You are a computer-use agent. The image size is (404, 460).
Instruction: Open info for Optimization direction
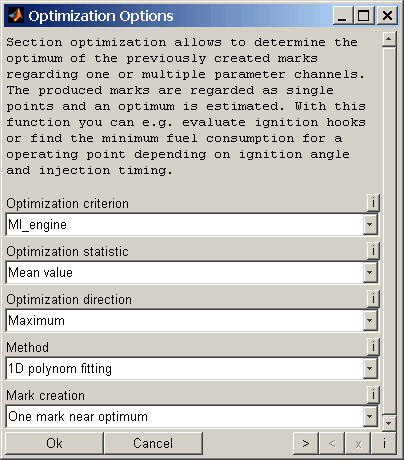(x=373, y=299)
